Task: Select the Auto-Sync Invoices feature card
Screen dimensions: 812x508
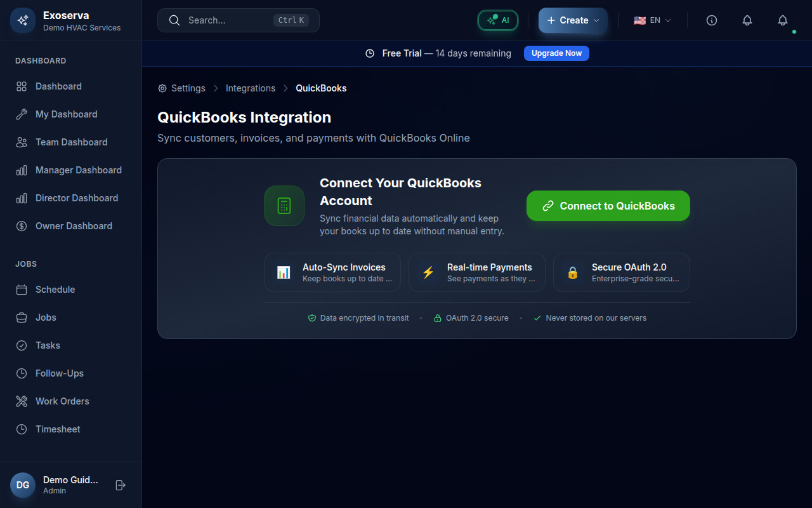Action: (332, 272)
